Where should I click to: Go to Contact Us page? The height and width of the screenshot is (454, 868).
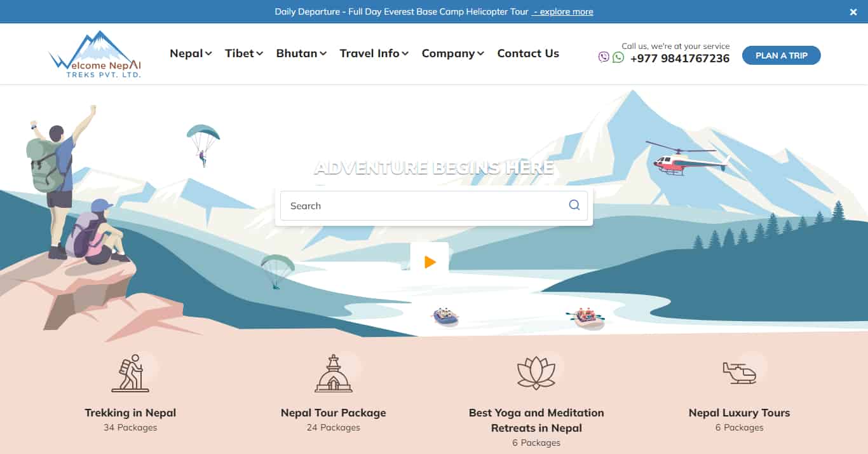[x=528, y=53]
